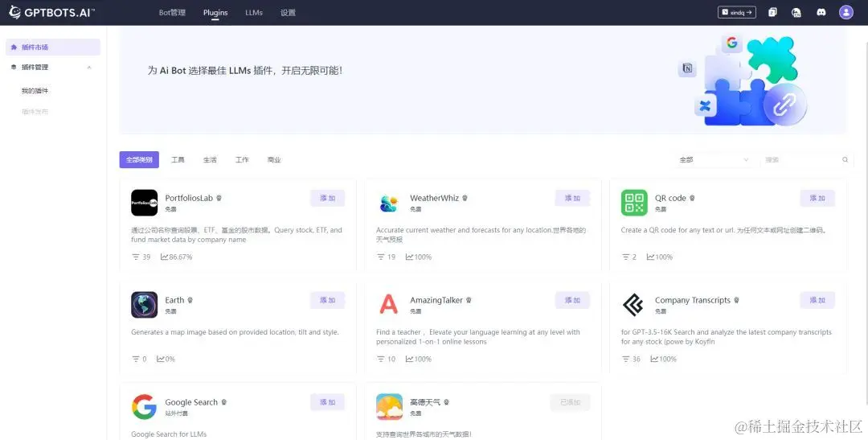
Task: Click the Company Transcripts plugin icon
Action: tap(634, 305)
